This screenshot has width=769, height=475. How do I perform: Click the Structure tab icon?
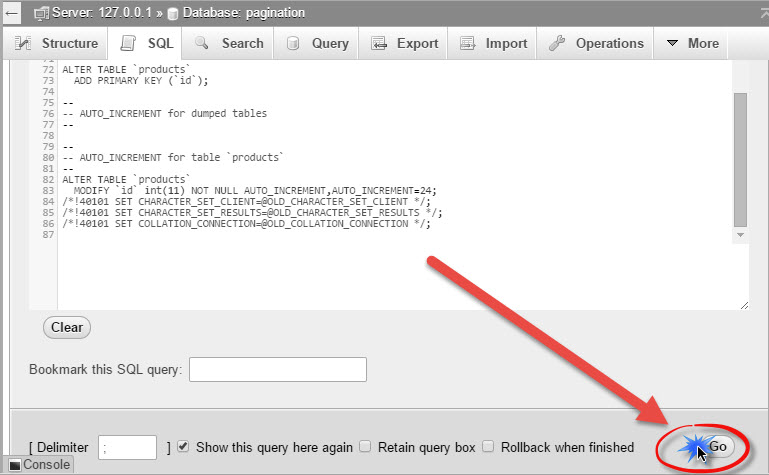(23, 43)
